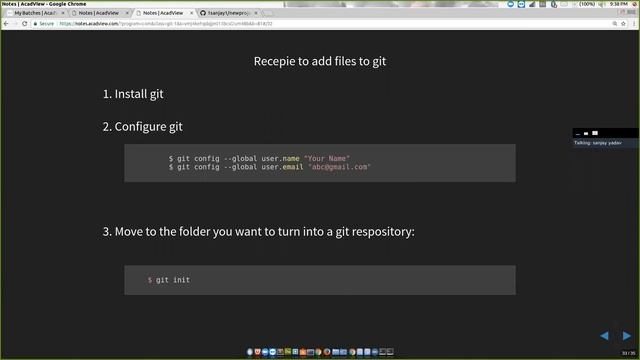Click the browser Back arrow
This screenshot has height=360, width=640.
(6, 24)
